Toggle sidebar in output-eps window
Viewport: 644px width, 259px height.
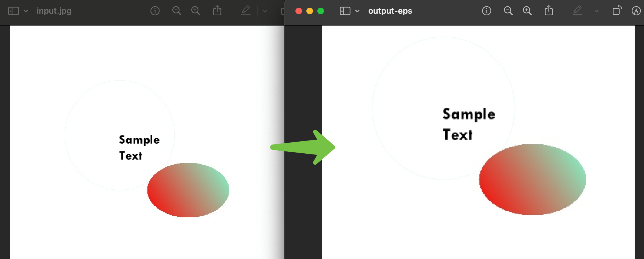[345, 11]
